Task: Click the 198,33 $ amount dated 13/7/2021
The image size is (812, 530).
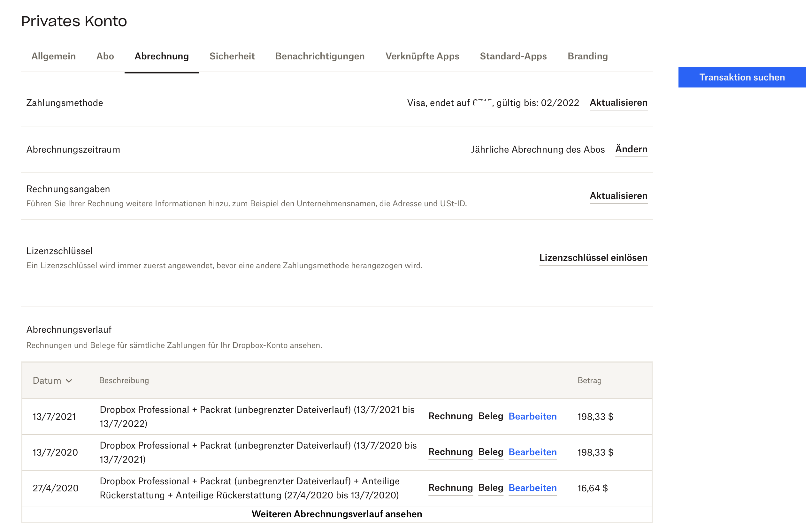Action: point(595,417)
